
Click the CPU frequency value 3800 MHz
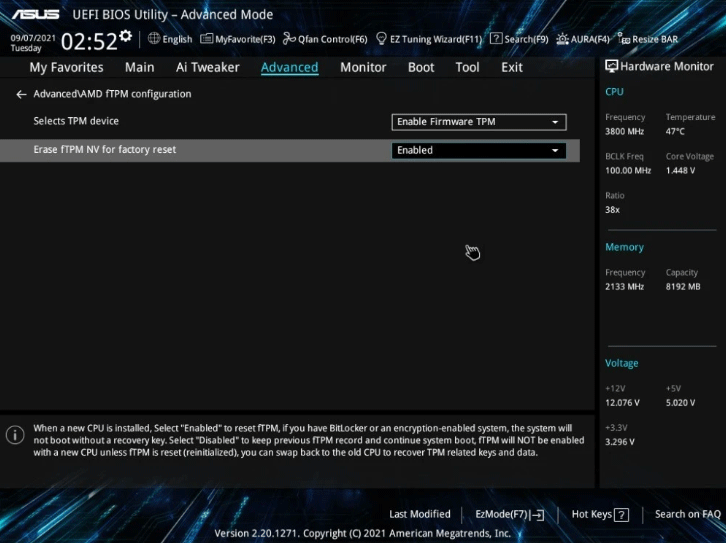pyautogui.click(x=625, y=131)
